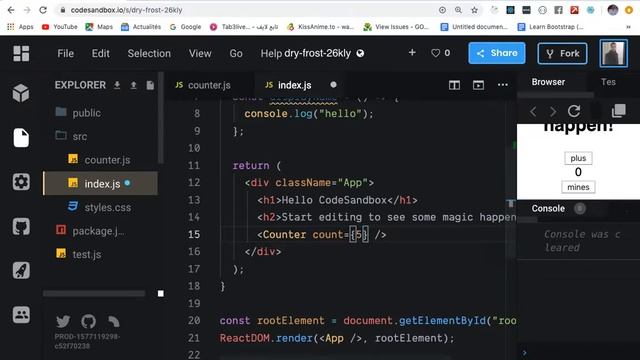Open Configuration Files gear icon in sidebar
Viewport: 640px width, 360px height.
(x=21, y=182)
